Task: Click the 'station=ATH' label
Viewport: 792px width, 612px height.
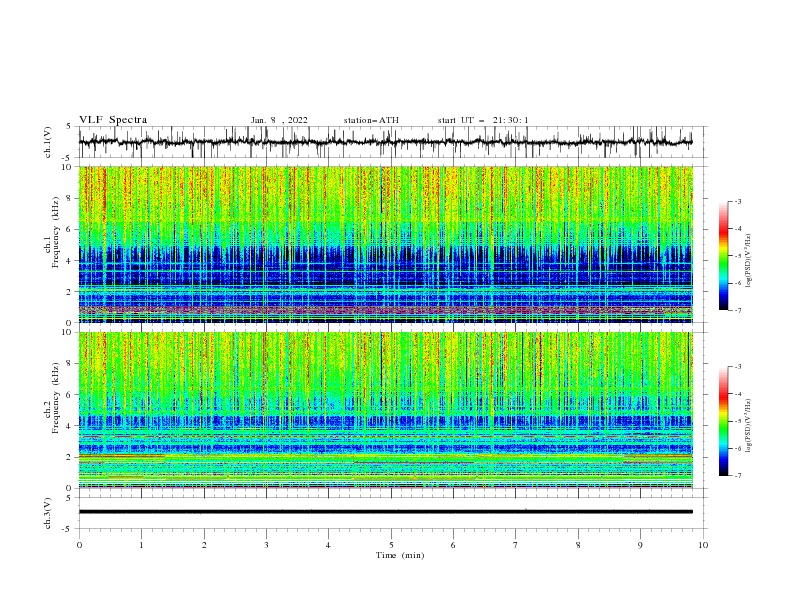Action: (x=371, y=120)
